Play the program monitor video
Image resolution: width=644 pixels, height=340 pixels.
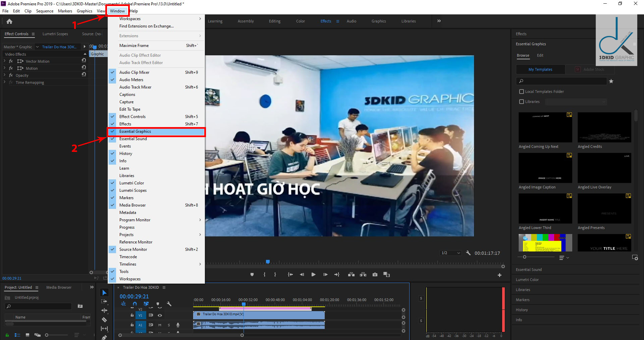click(313, 275)
